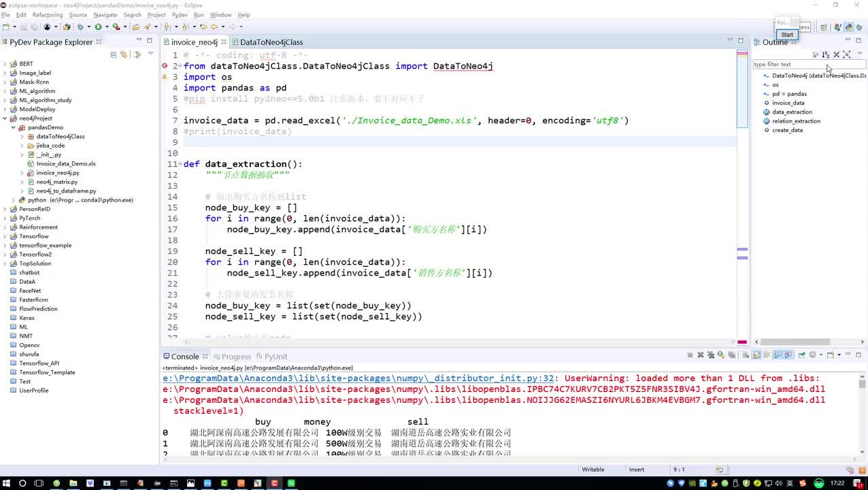Open the Run button dropdown arrow

[107, 27]
